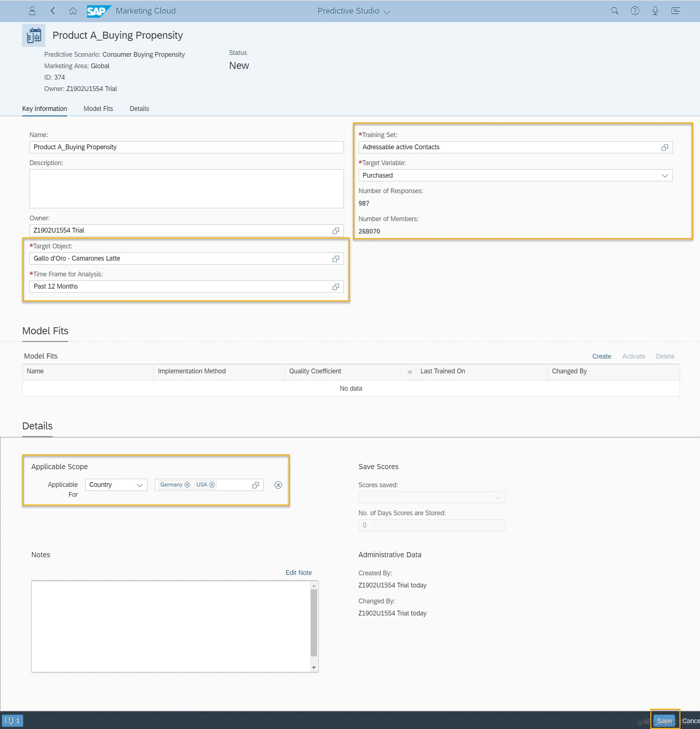
Task: Open value help for Target Object
Action: (336, 258)
